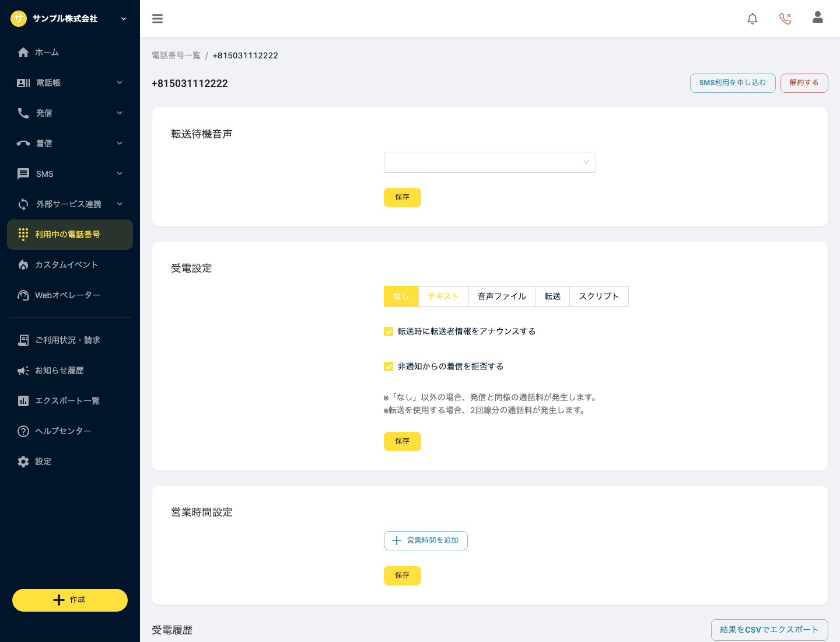Open the 転送待機音声 dropdown
The image size is (840, 642).
pos(490,162)
